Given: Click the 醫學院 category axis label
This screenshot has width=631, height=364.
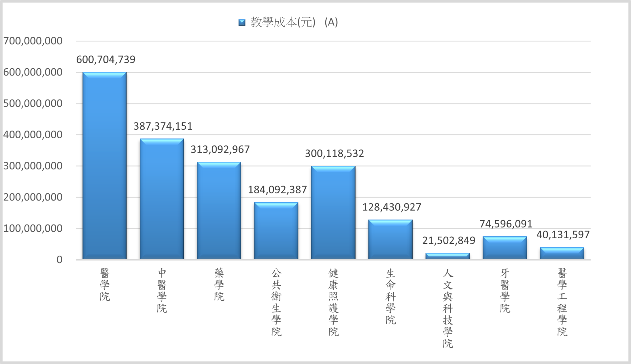Looking at the screenshot, I should point(105,285).
